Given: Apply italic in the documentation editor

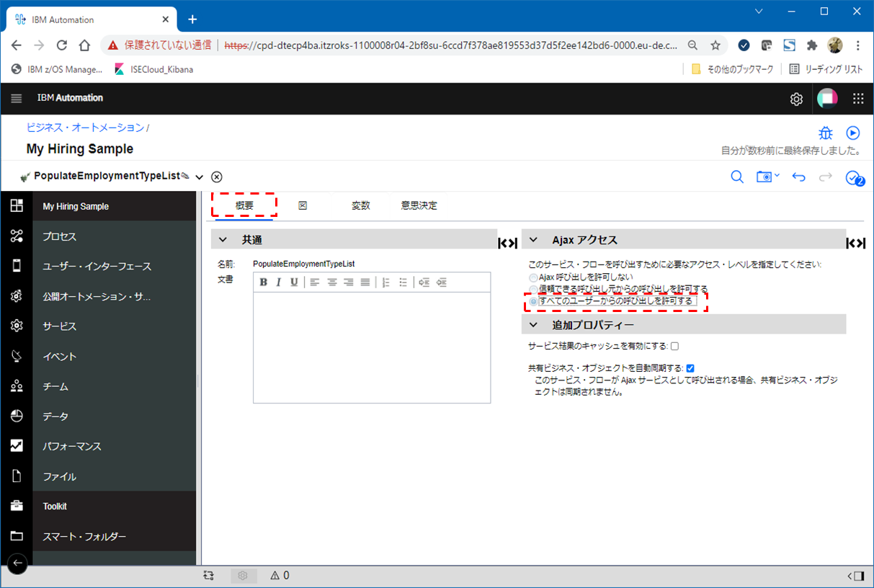Looking at the screenshot, I should point(279,282).
